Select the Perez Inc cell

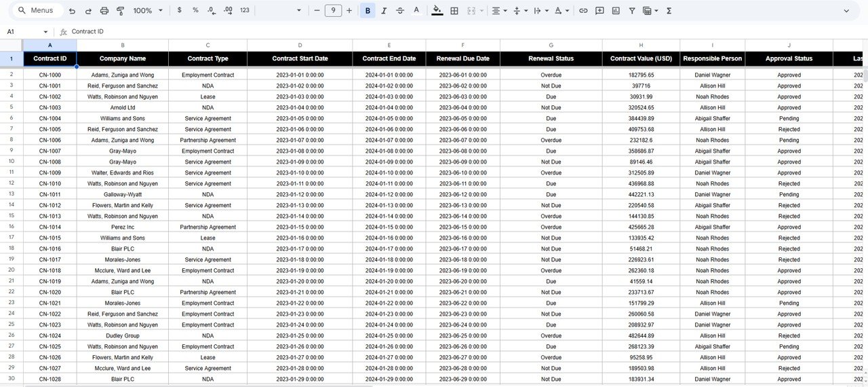coord(123,227)
